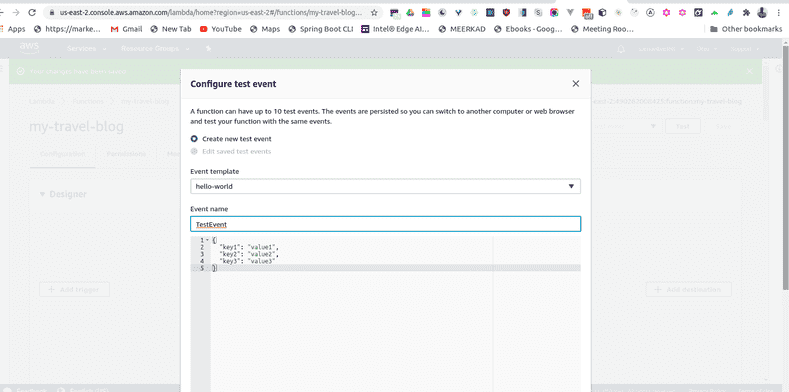Open the Services menu in AWS header
The height and width of the screenshot is (392, 789).
(87, 49)
